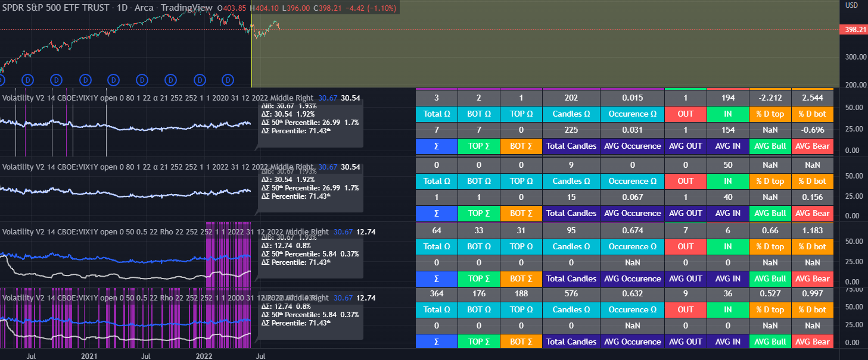Screen dimensions: 868x360
Task: Click the Total Candles cell below 225
Action: 571,146
